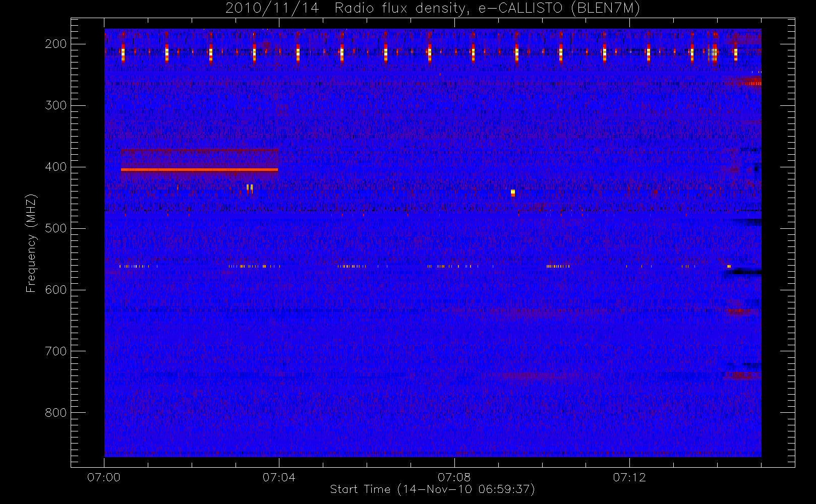Screen dimensions: 816x504
Task: Click the 200 frequency tick label
Action: click(55, 44)
